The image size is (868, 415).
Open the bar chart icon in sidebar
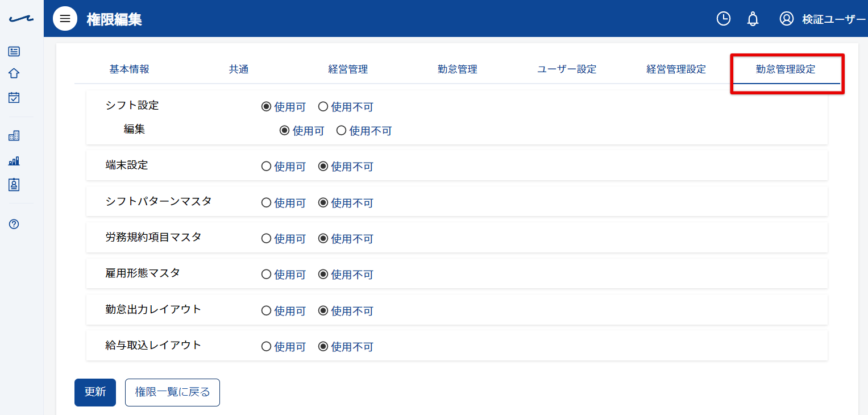[x=14, y=161]
